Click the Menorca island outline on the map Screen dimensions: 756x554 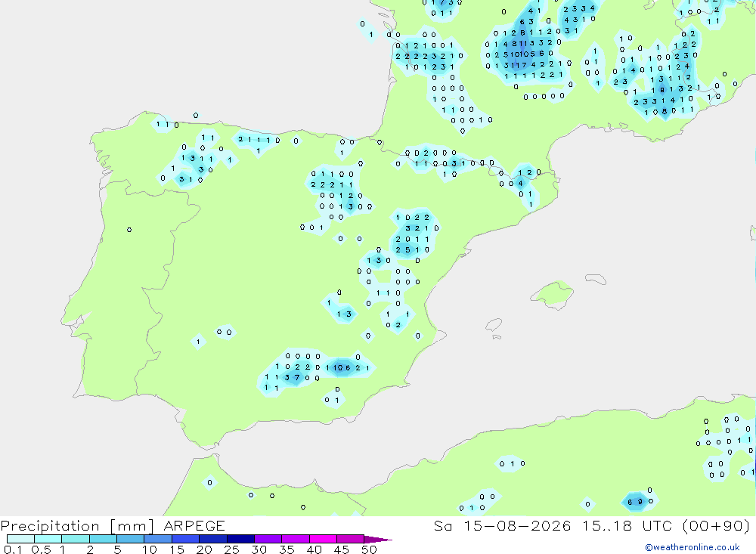596,279
